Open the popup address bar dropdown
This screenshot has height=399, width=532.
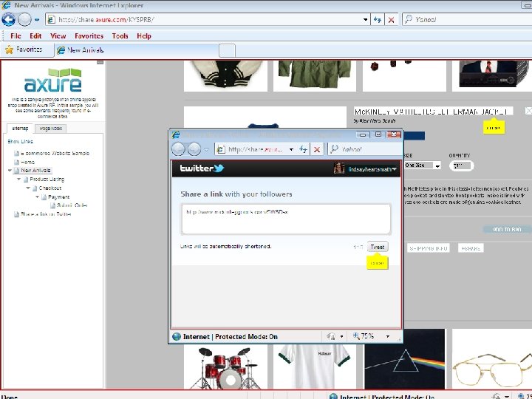[291, 149]
